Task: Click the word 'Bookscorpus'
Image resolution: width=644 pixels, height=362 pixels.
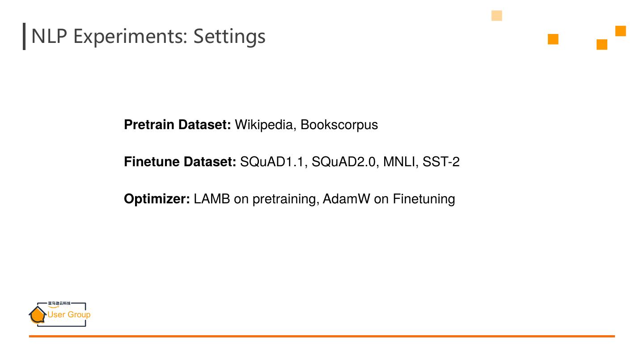Action: click(339, 125)
